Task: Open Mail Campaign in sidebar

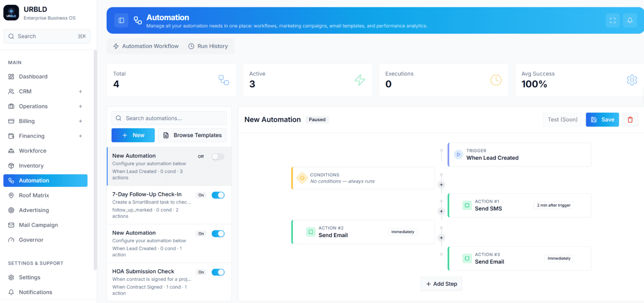Action: 45,225
